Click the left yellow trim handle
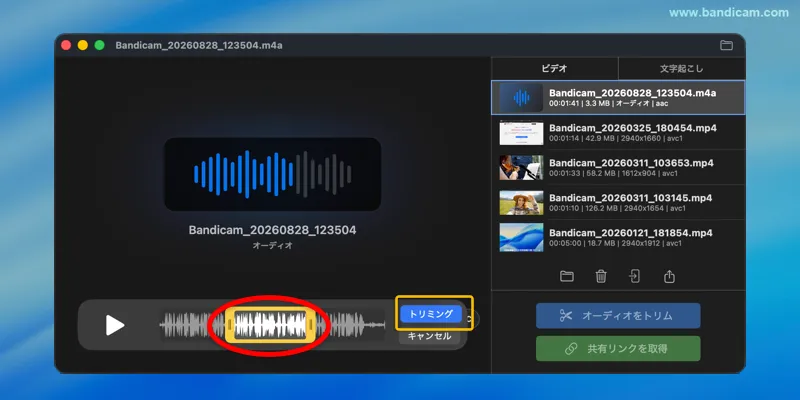This screenshot has height=400, width=800. (x=230, y=325)
